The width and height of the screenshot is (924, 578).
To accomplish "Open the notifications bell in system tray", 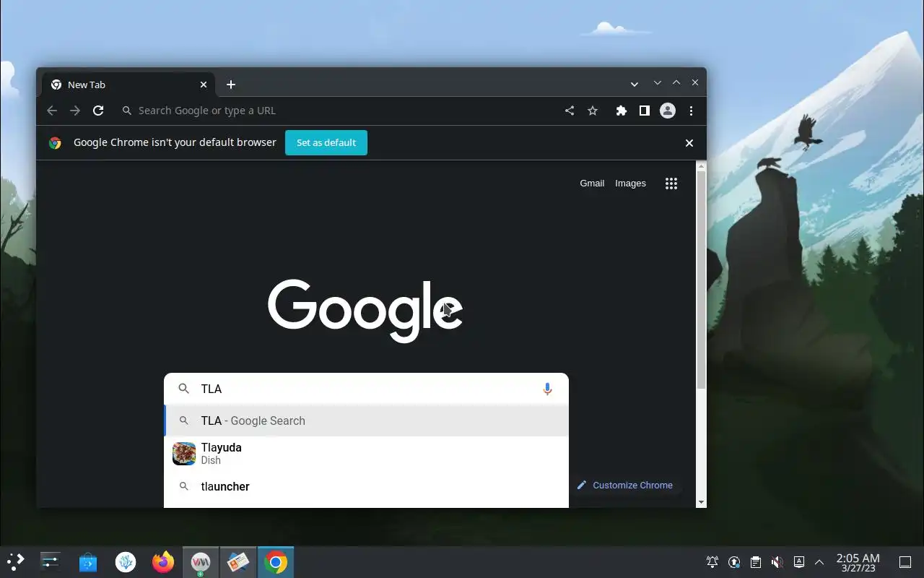I will tap(712, 562).
